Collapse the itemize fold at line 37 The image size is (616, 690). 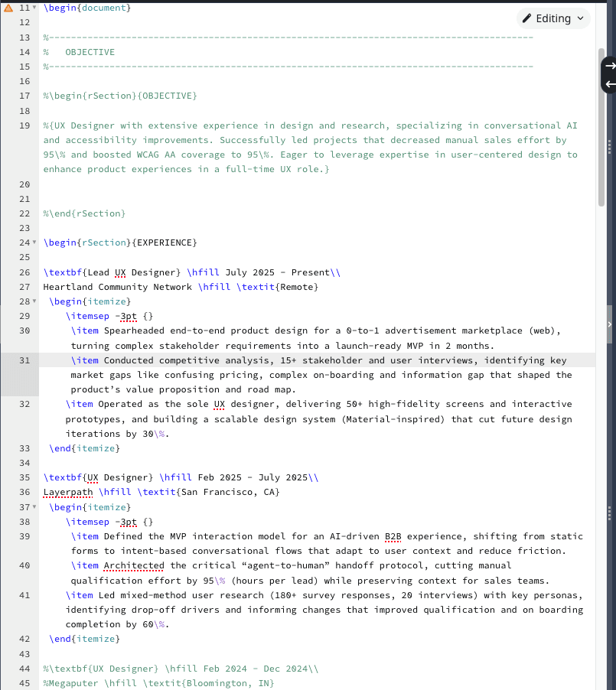coord(34,506)
